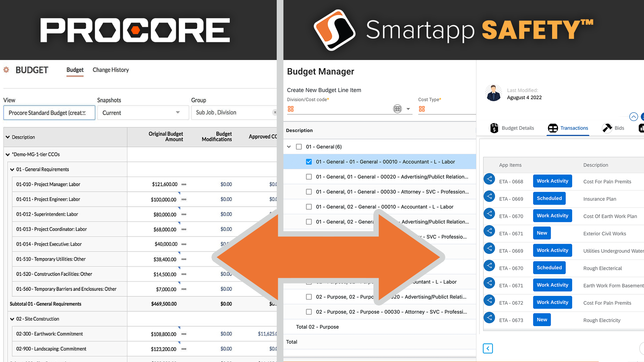The width and height of the screenshot is (644, 362).
Task: Open the ellipsis next to $100,000.00
Action: pyautogui.click(x=184, y=199)
